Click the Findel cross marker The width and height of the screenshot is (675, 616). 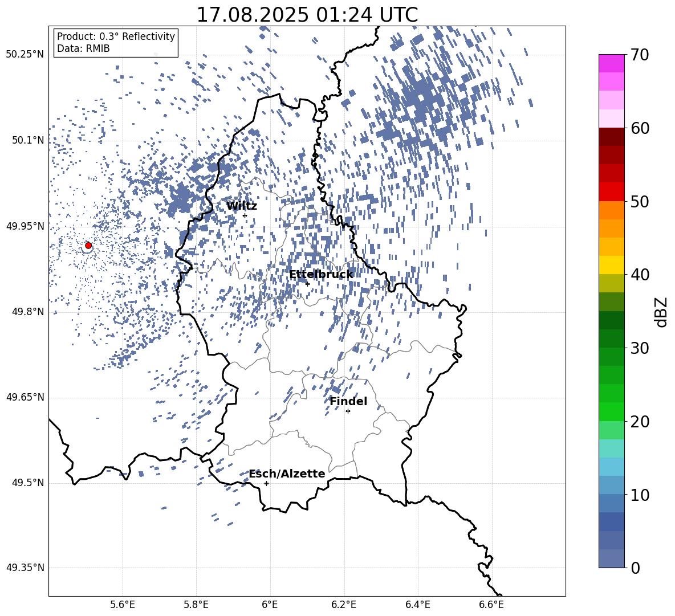tap(348, 411)
